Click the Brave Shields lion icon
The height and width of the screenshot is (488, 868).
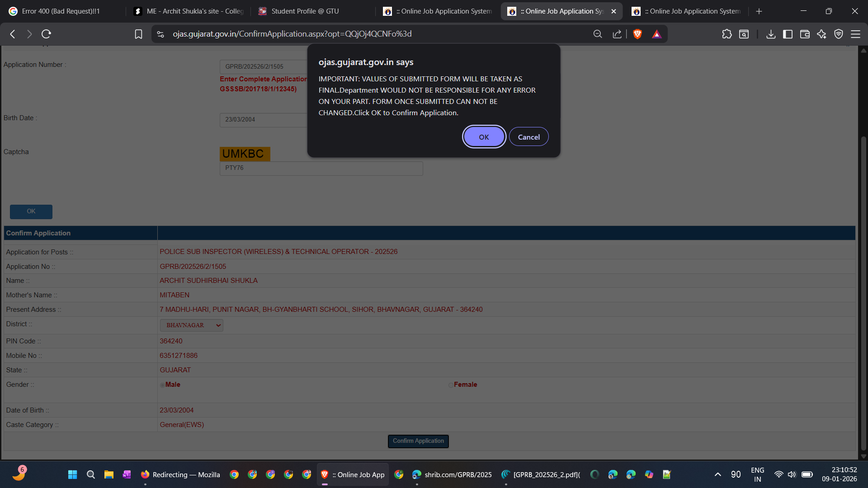tap(637, 34)
